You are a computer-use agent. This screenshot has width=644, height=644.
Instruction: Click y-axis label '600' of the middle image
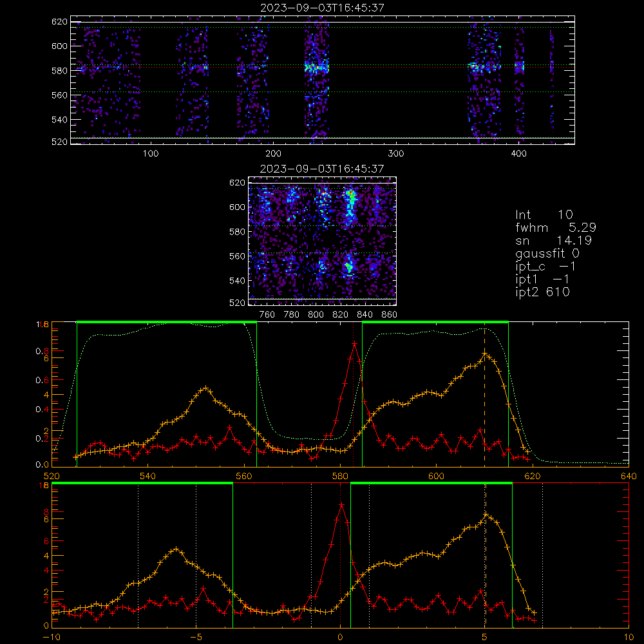[x=238, y=207]
